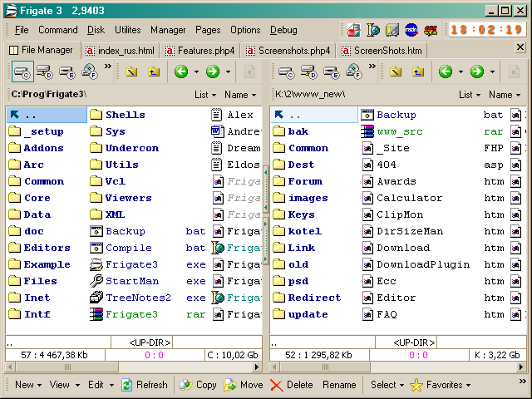
Task: Select CD drive F in left panel
Action: (90, 71)
